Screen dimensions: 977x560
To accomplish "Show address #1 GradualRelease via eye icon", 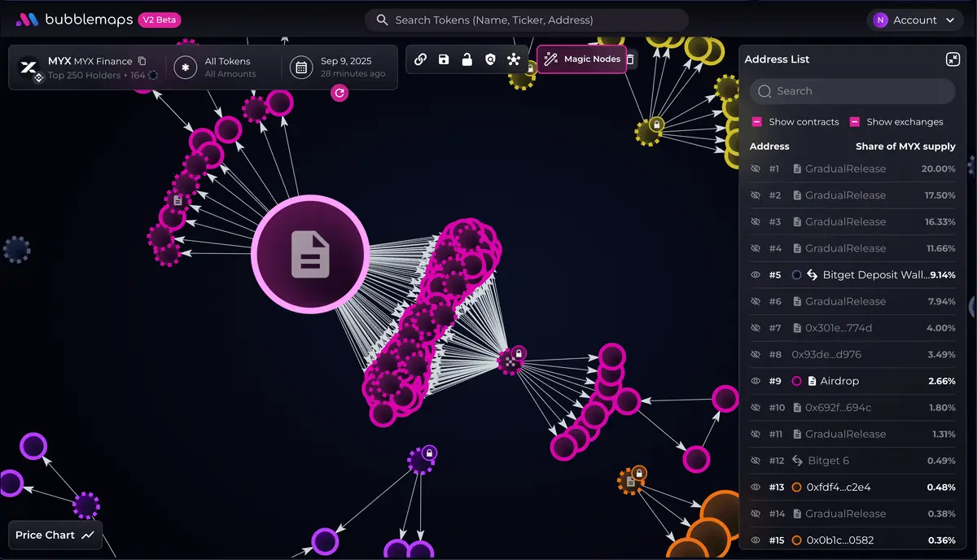I will (755, 168).
